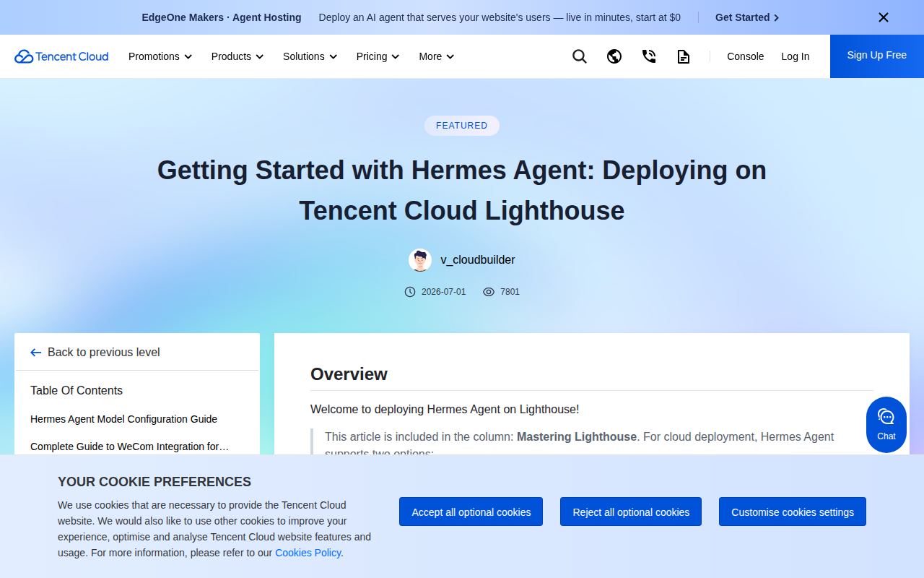Click the Tencent Cloud logo
Image resolution: width=924 pixels, height=578 pixels.
61,56
